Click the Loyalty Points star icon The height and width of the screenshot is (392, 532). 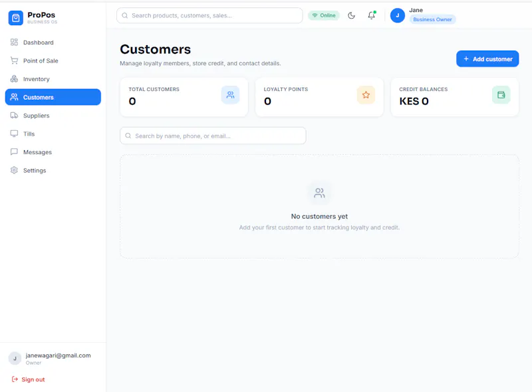366,95
